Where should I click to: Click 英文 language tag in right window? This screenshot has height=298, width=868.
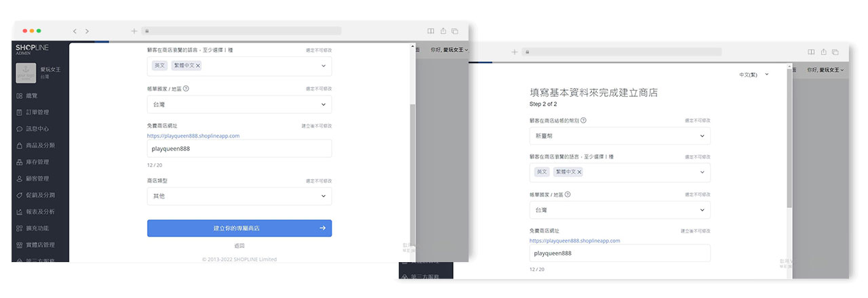[x=542, y=172]
